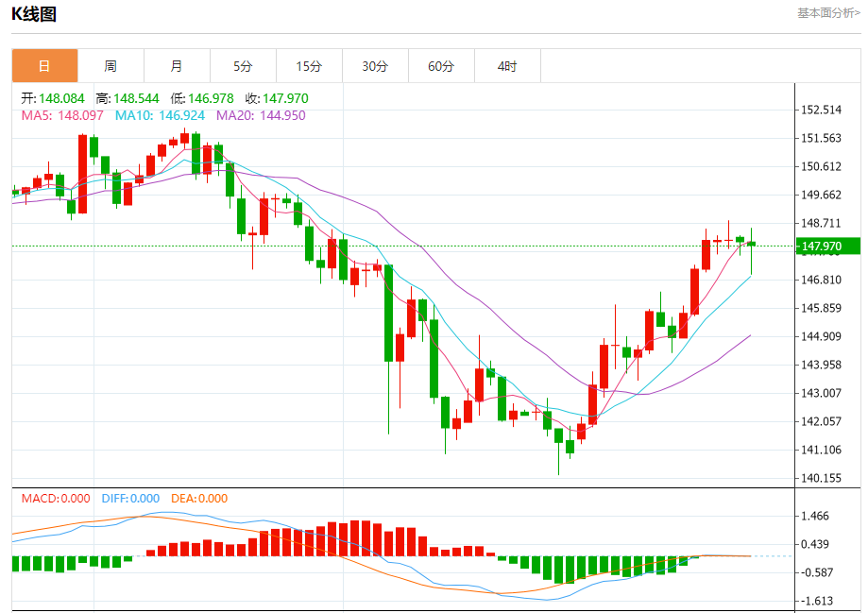The image size is (868, 613).
Task: Click the purple MA20 indicator label
Action: (x=261, y=115)
